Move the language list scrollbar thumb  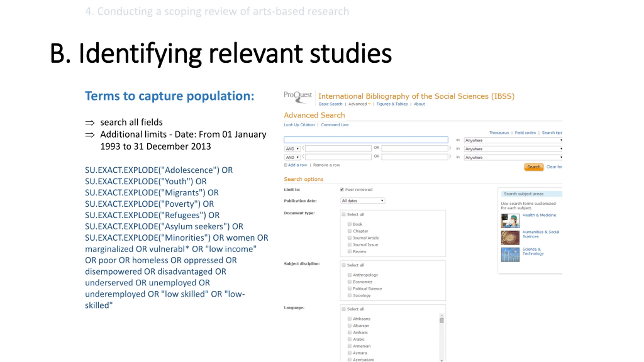(441, 321)
